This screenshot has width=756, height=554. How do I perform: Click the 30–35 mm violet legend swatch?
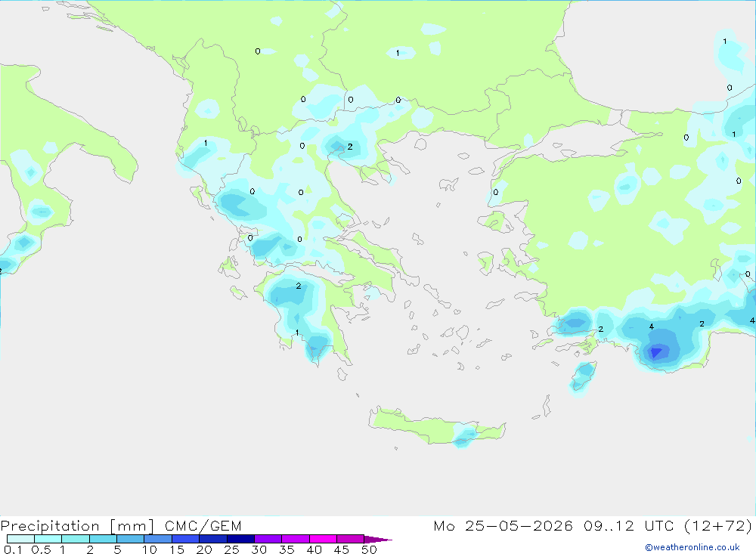pyautogui.click(x=268, y=539)
